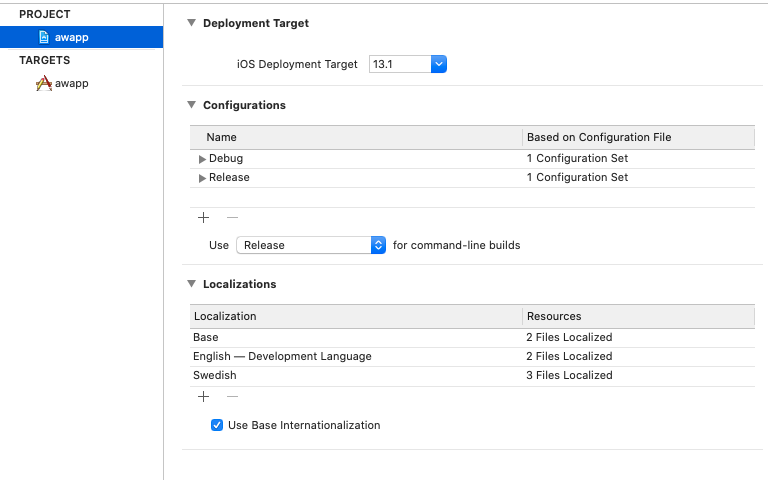This screenshot has width=768, height=480.
Task: Add a localization with plus button
Action: tap(203, 396)
